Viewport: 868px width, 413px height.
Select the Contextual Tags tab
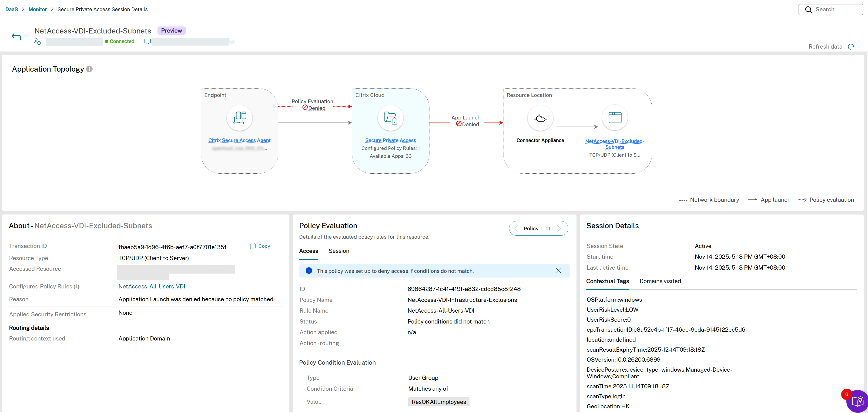[x=607, y=281]
